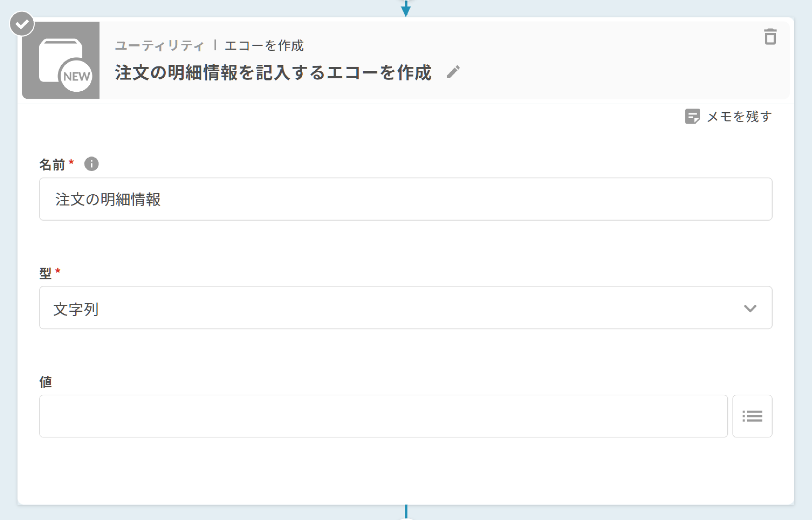This screenshot has height=520, width=812.
Task: Click the pencil icon to rename the step
Action: (x=453, y=72)
